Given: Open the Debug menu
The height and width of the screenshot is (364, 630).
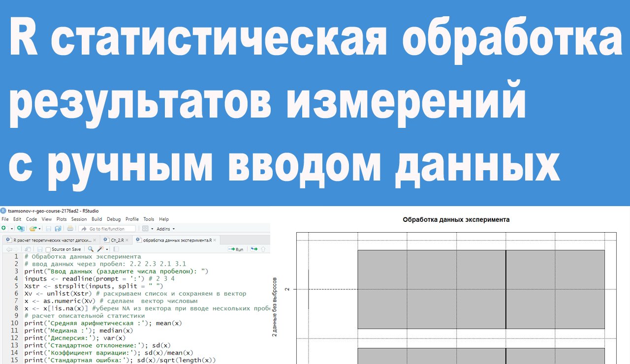Looking at the screenshot, I should (114, 219).
